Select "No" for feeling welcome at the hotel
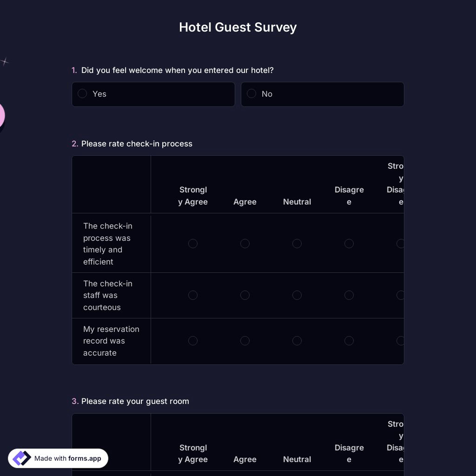This screenshot has width=476, height=476. pos(251,94)
